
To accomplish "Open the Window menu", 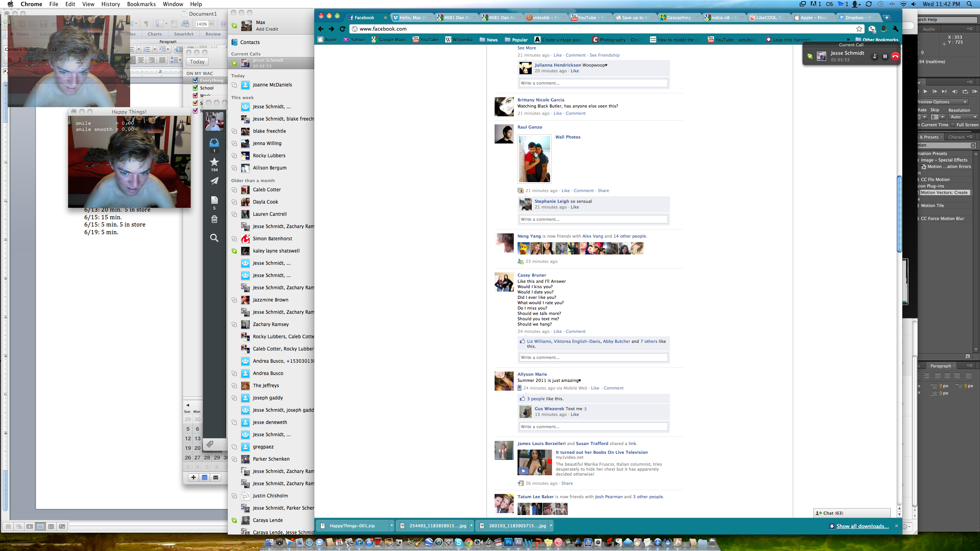I will (173, 4).
